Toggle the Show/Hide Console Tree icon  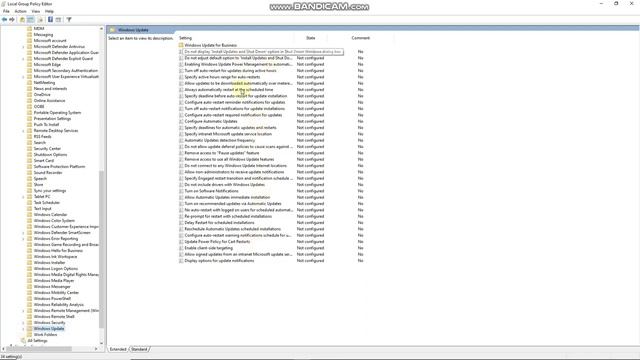tap(31, 20)
